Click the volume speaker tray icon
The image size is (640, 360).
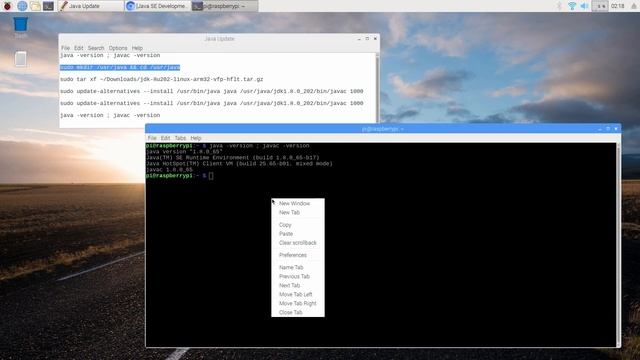pyautogui.click(x=584, y=6)
